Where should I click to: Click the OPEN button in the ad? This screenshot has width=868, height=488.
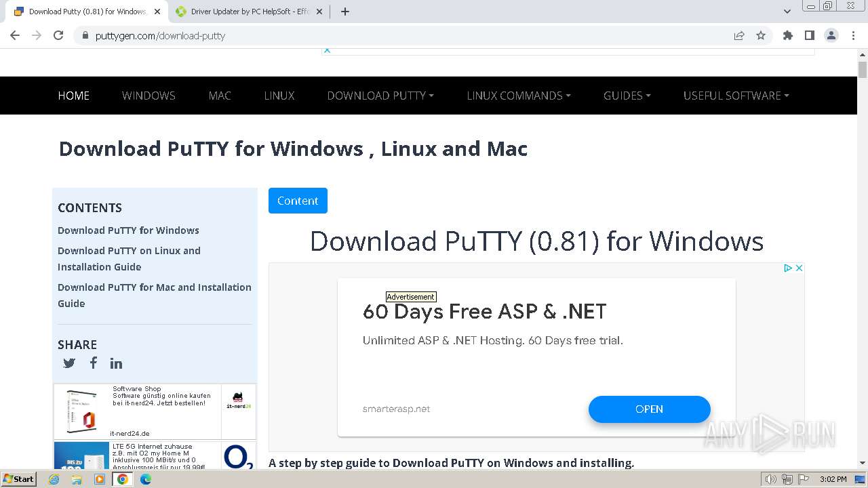(x=649, y=409)
